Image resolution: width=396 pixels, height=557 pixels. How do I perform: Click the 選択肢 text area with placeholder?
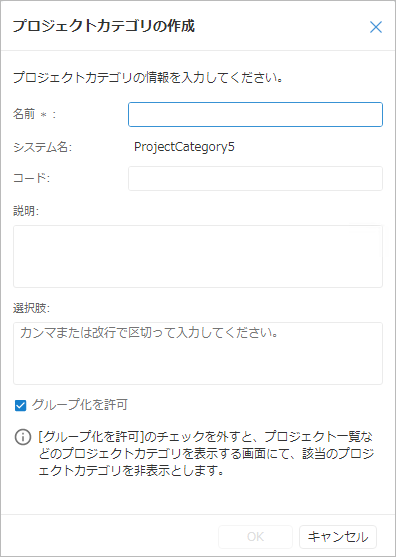(198, 353)
